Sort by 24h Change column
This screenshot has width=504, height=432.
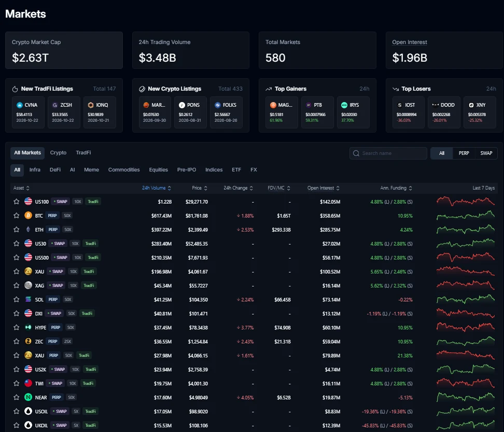coord(238,188)
